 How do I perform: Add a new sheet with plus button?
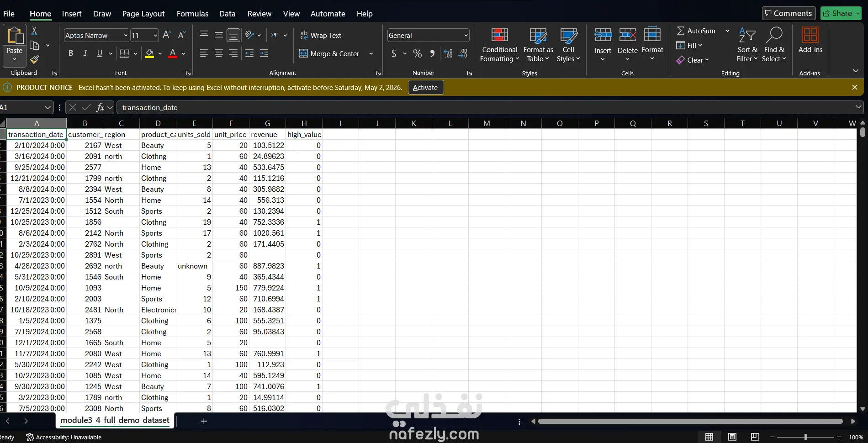coord(204,421)
